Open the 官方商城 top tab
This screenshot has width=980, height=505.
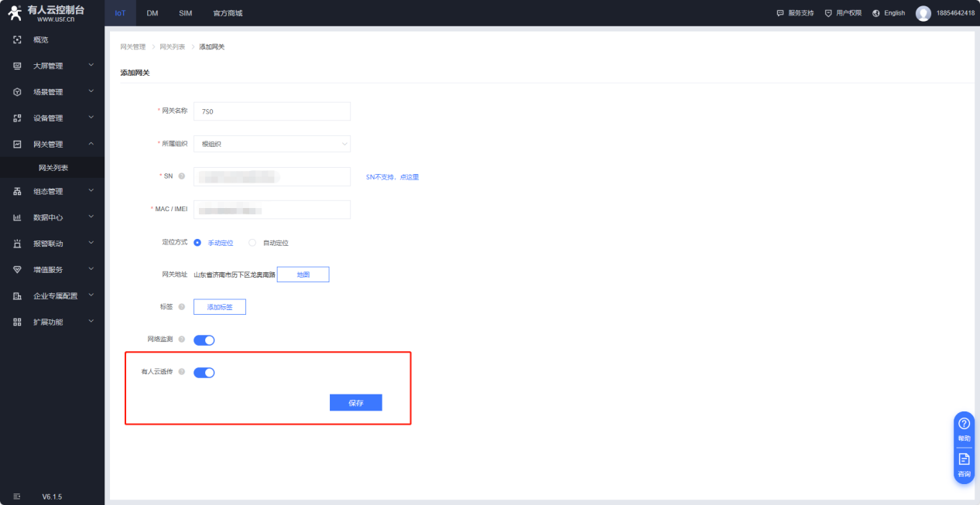[228, 13]
